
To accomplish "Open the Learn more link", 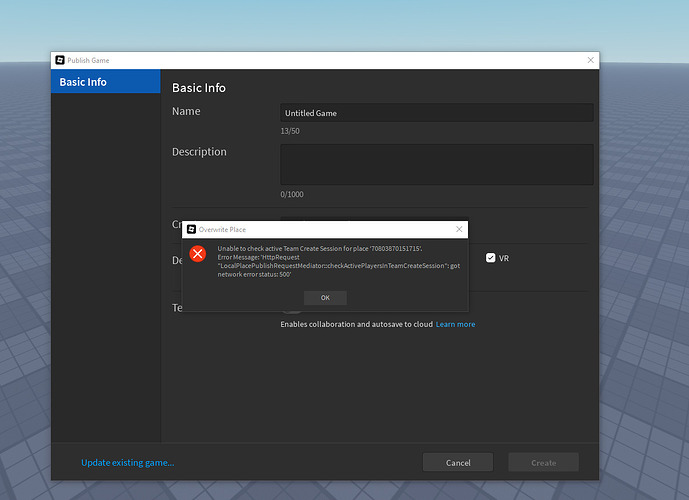I will click(x=455, y=324).
